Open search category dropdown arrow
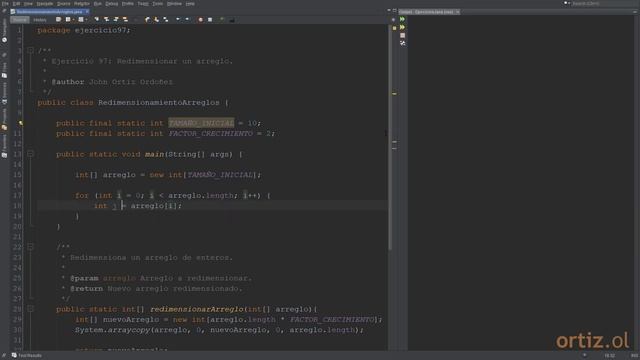Viewport: 640px width, 360px height. [x=569, y=3]
